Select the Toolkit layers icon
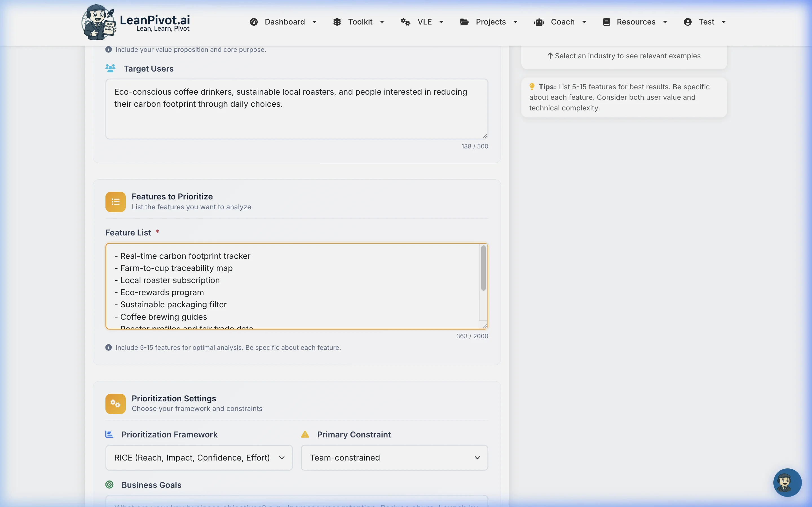This screenshot has width=812, height=507. pyautogui.click(x=337, y=21)
